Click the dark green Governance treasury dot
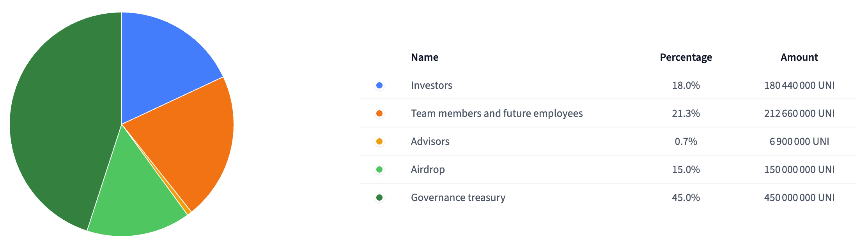The width and height of the screenshot is (868, 247). 379,198
